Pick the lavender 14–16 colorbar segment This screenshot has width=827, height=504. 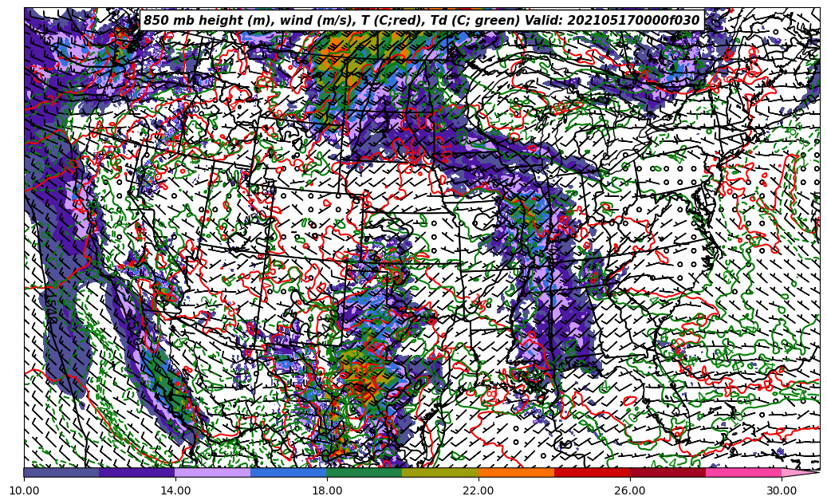click(213, 472)
